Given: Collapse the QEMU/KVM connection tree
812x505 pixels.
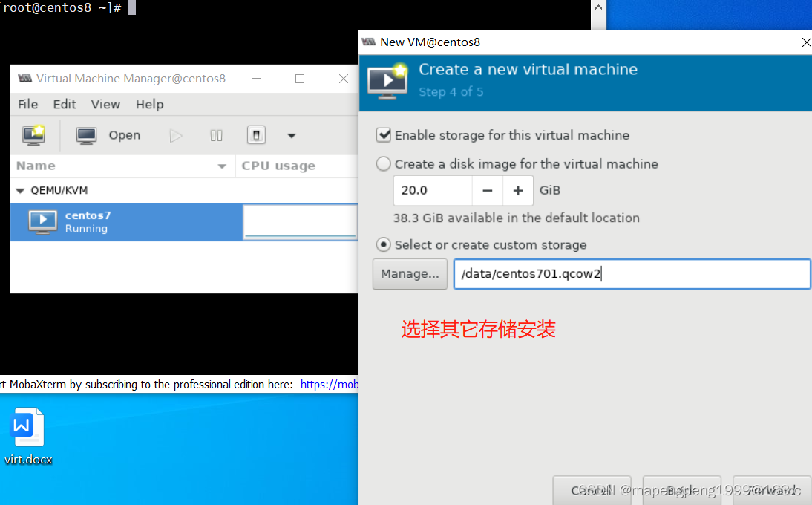Looking at the screenshot, I should point(20,191).
